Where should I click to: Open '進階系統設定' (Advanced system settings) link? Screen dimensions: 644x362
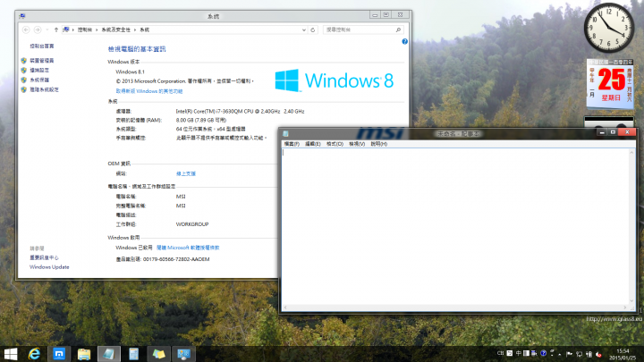click(45, 89)
